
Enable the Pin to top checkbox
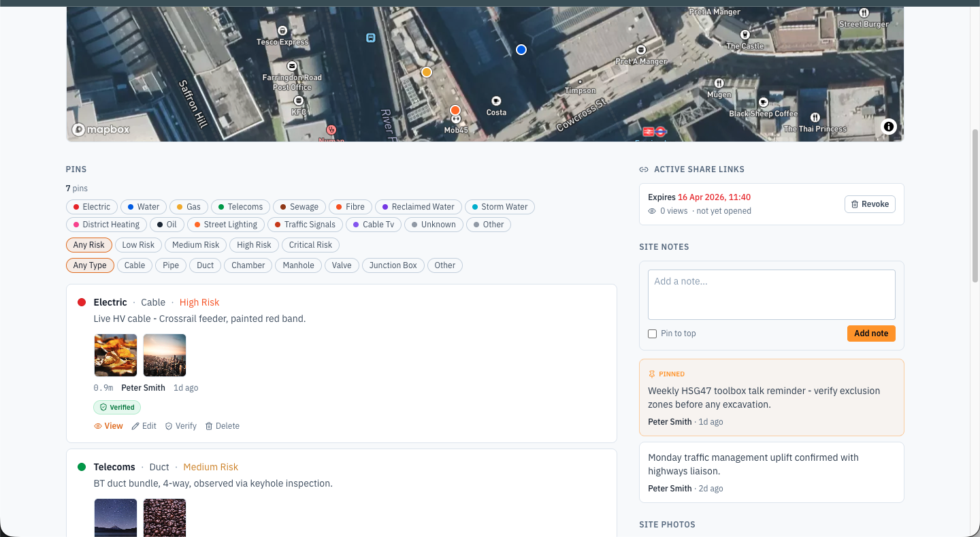tap(652, 333)
